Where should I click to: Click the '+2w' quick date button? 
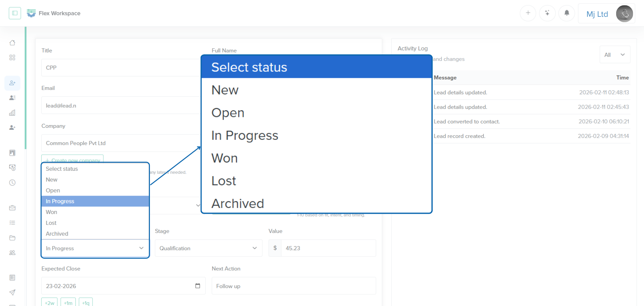[50, 303]
